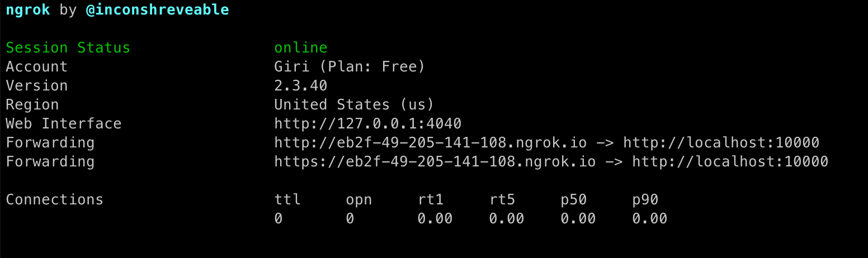Click the rt1 column header

coord(431,199)
